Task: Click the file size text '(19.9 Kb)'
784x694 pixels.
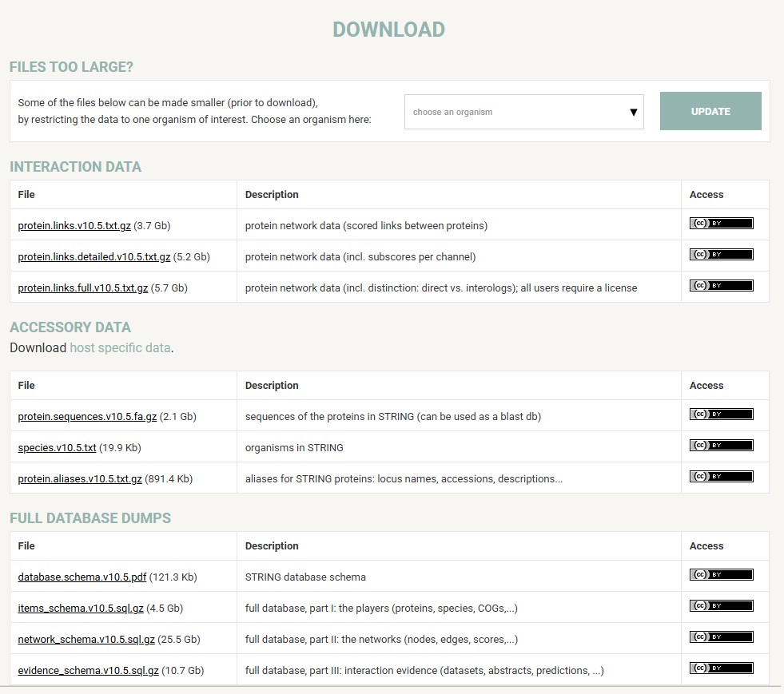Action: coord(120,448)
